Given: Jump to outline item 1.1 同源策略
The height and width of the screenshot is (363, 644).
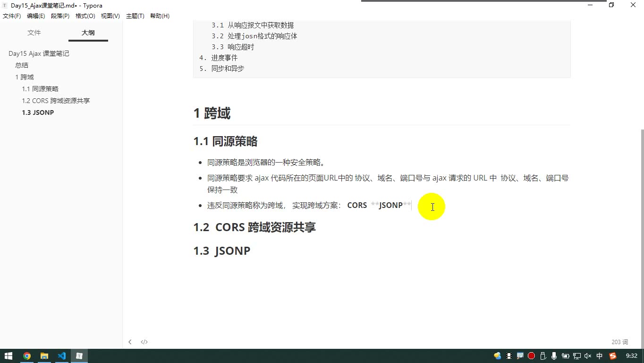Looking at the screenshot, I should click(40, 89).
